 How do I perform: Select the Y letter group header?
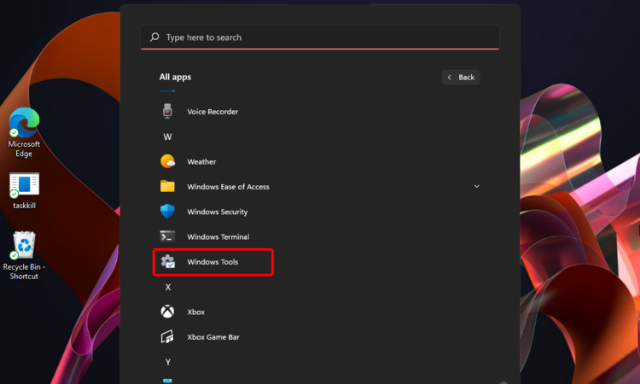(x=168, y=362)
